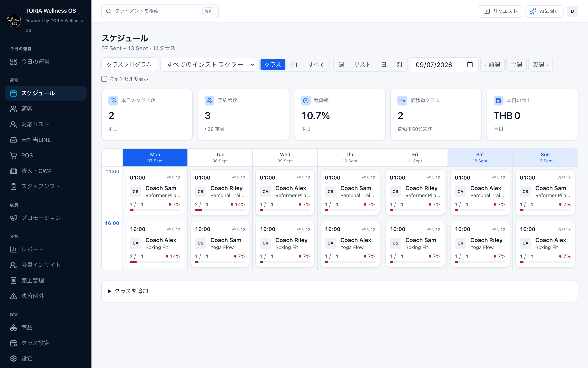
Task: Open 法人・CWP building icon
Action: 13,171
